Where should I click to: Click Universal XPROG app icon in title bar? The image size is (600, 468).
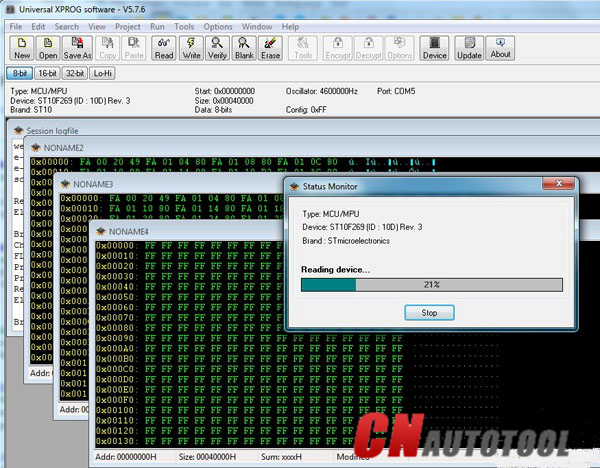click(x=10, y=10)
